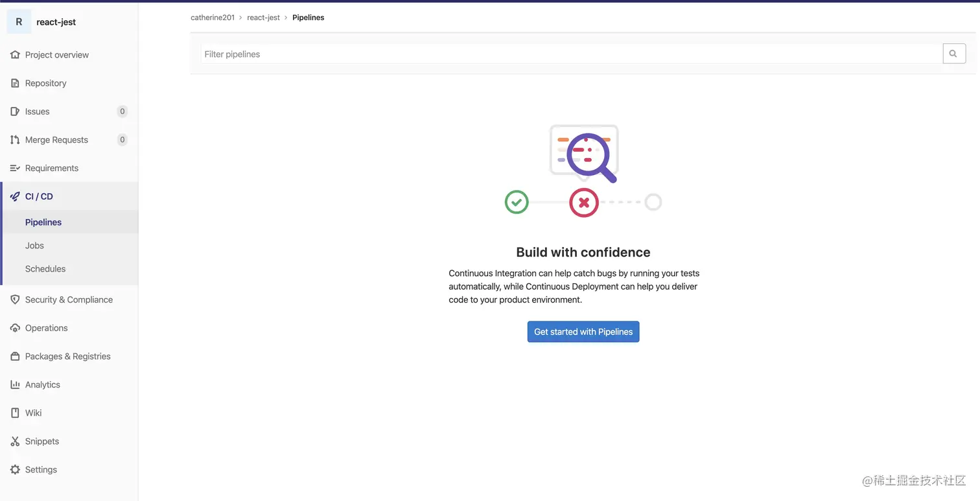Click the Pipelines breadcrumb item

(308, 17)
